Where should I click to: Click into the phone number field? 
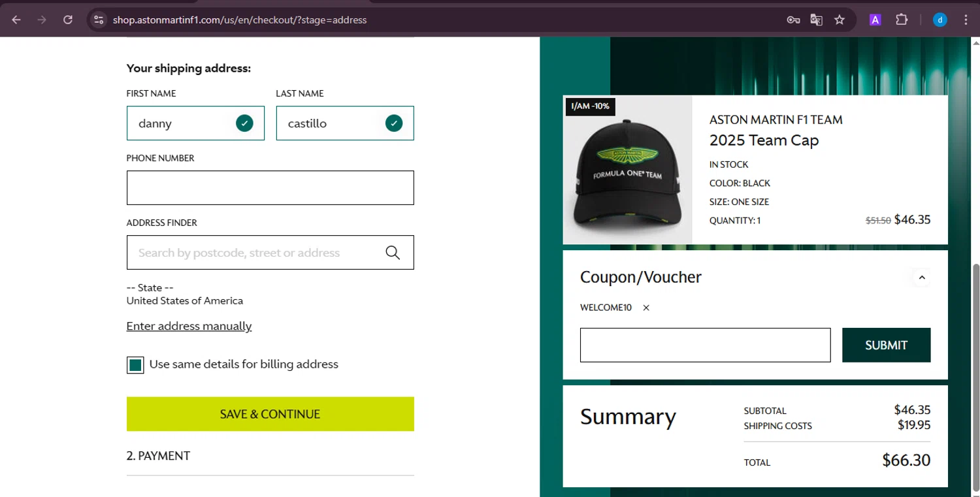coord(270,187)
